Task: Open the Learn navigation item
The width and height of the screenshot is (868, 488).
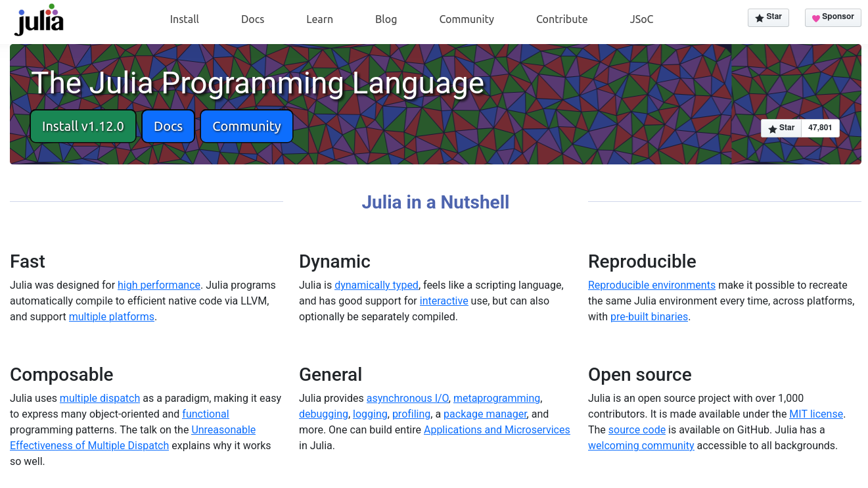Action: click(319, 19)
